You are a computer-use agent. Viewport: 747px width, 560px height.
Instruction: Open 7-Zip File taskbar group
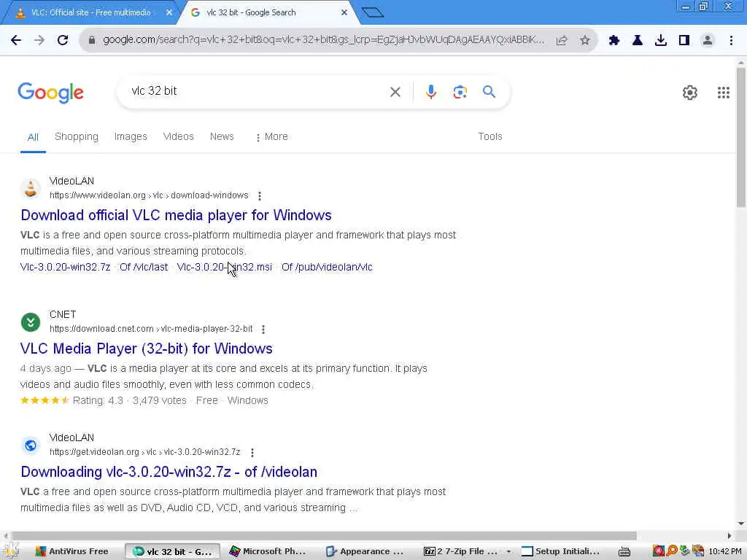pos(461,551)
